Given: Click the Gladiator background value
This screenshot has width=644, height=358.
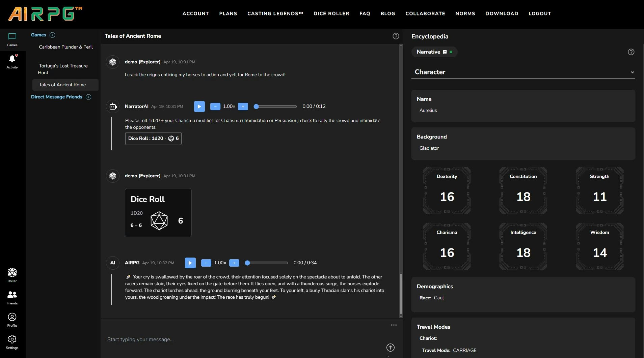Looking at the screenshot, I should [429, 148].
